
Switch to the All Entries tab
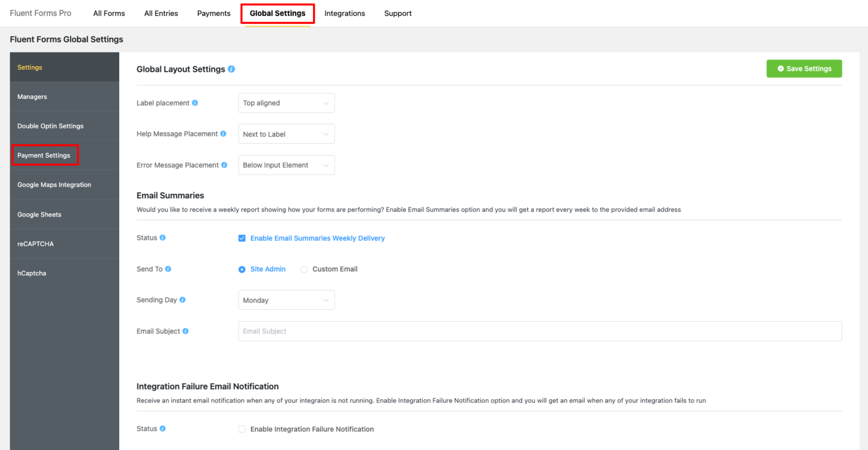pos(161,14)
